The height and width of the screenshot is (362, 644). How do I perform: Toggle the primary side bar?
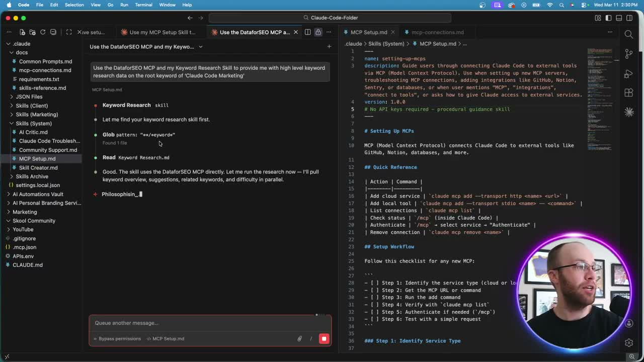608,18
